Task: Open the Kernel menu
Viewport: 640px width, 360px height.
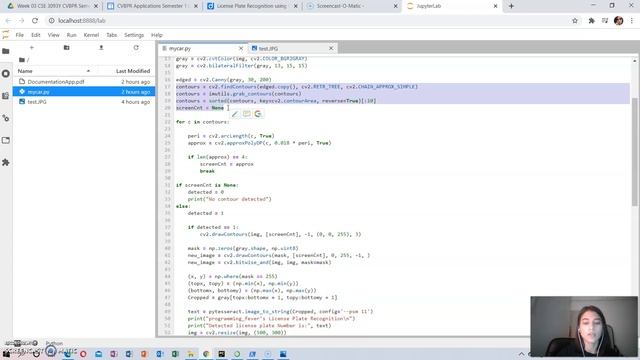Action: pyautogui.click(x=91, y=35)
